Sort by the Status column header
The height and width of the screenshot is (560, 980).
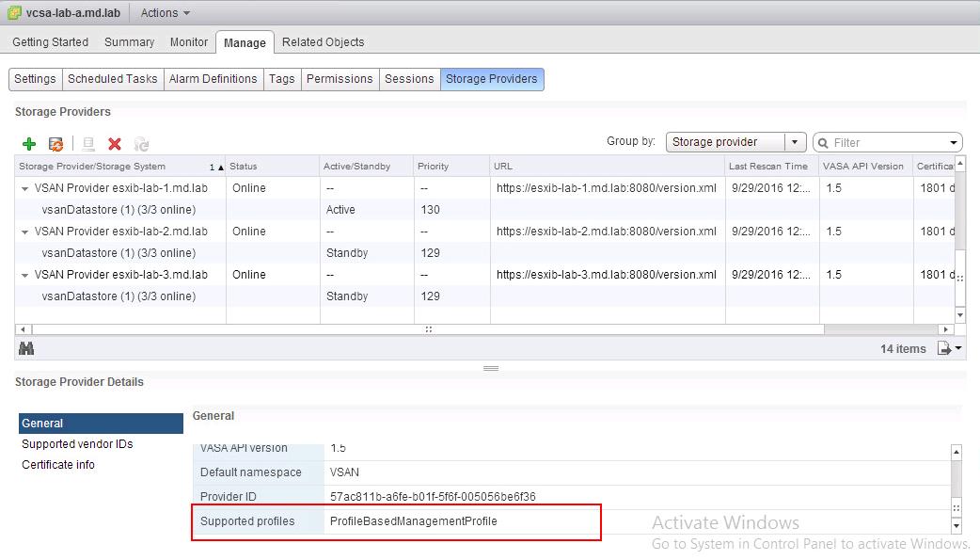point(271,167)
